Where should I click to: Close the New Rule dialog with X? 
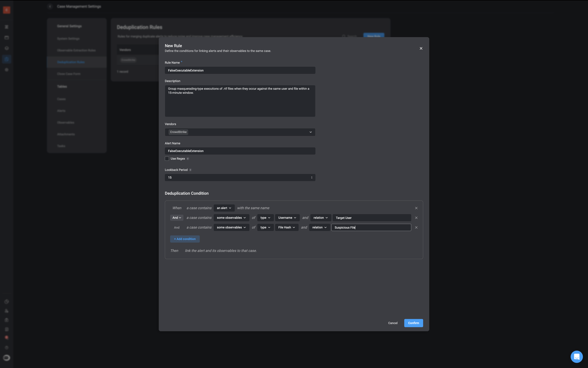coord(421,49)
